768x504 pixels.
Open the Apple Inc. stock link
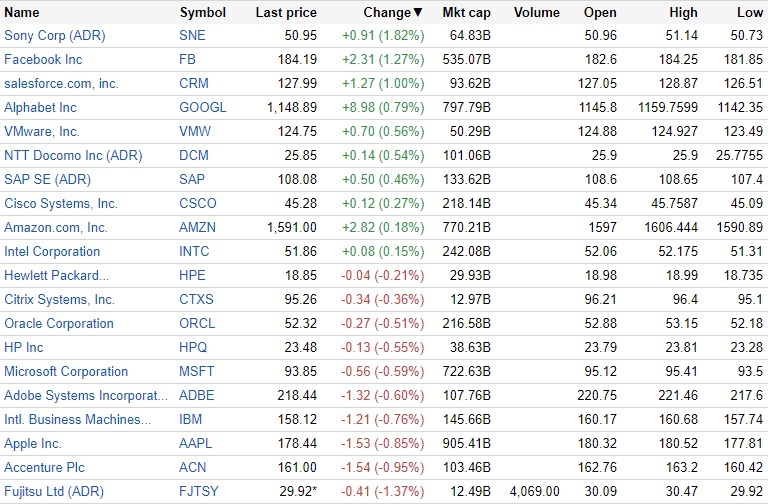33,443
